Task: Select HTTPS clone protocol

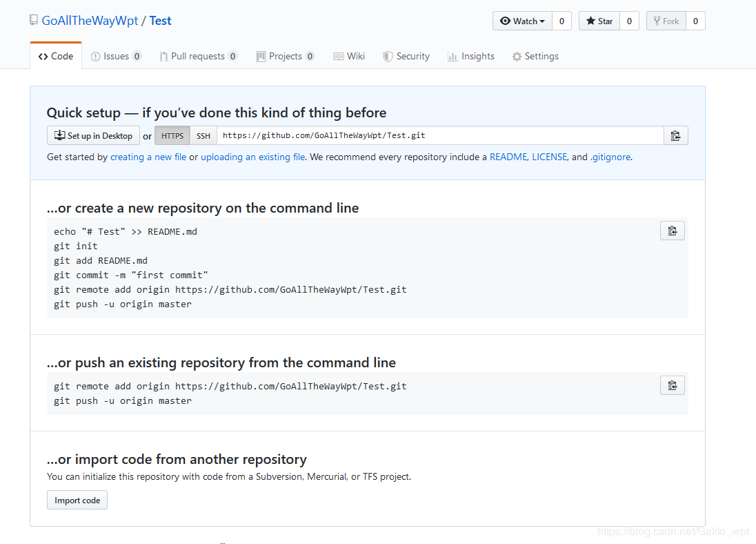Action: click(172, 136)
